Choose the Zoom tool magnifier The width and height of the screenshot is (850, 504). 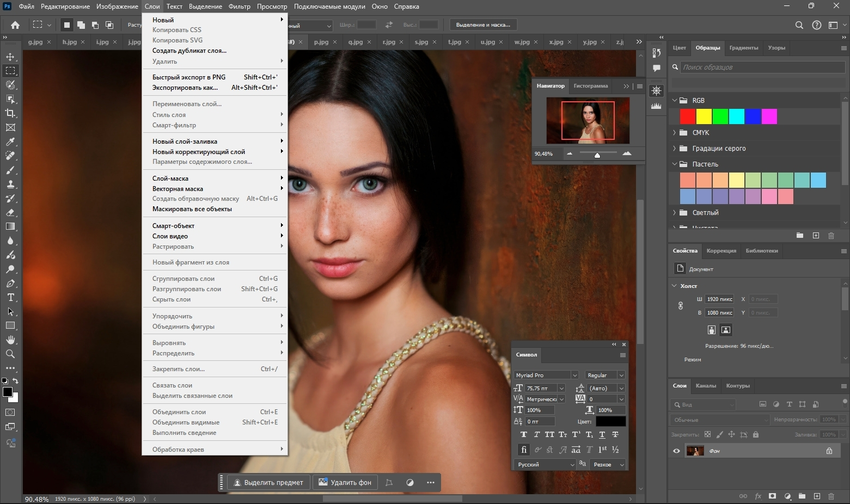10,354
